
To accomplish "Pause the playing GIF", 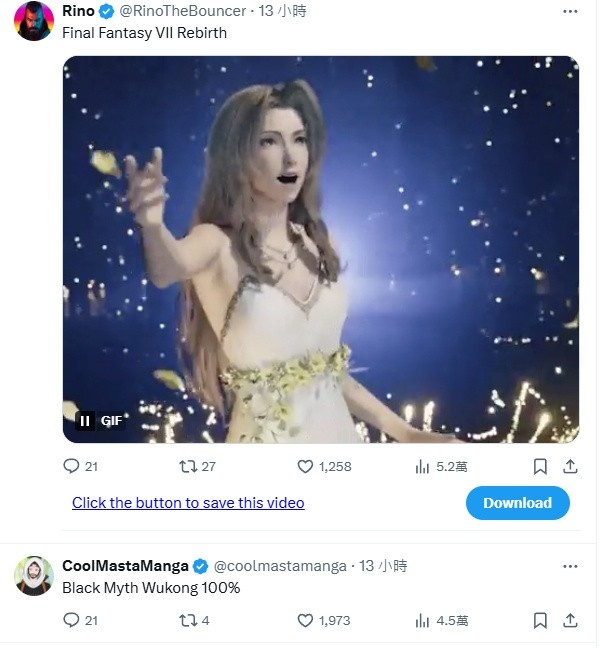I will [86, 420].
